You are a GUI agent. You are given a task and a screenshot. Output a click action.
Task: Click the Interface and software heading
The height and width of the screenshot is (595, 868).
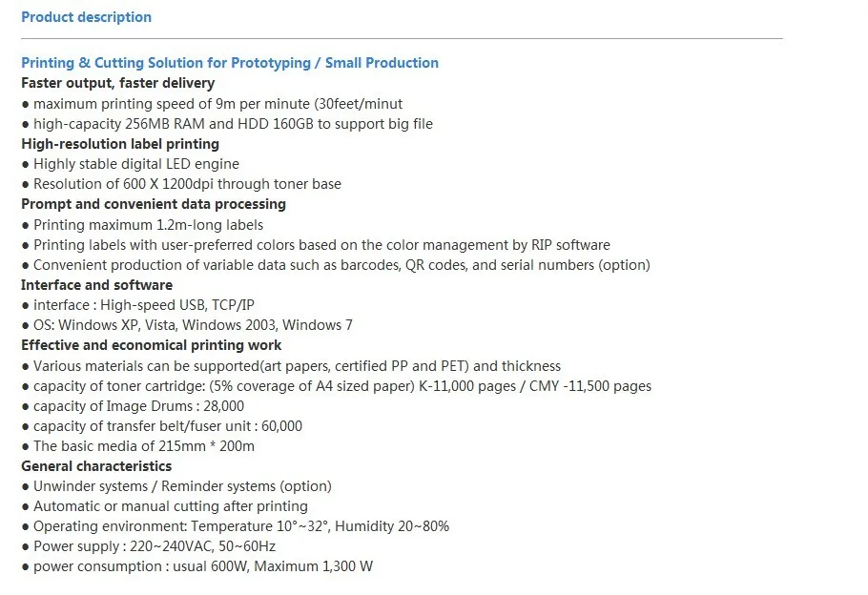point(97,285)
